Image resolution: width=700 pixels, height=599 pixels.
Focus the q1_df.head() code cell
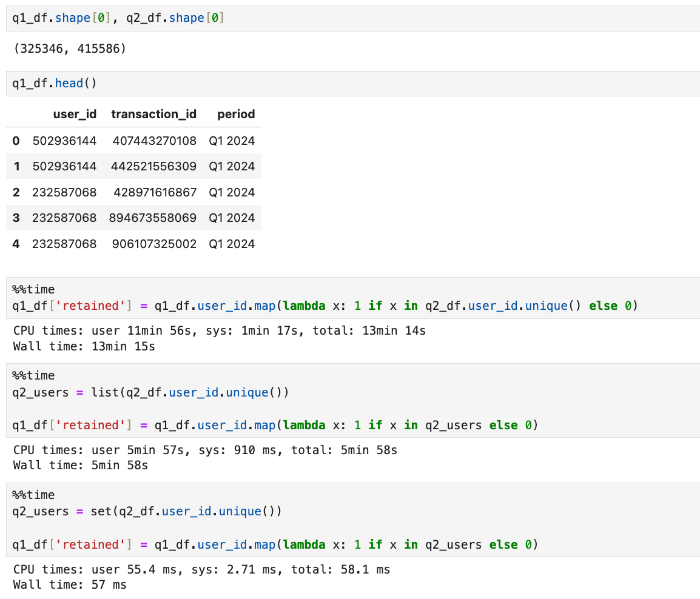pos(55,83)
